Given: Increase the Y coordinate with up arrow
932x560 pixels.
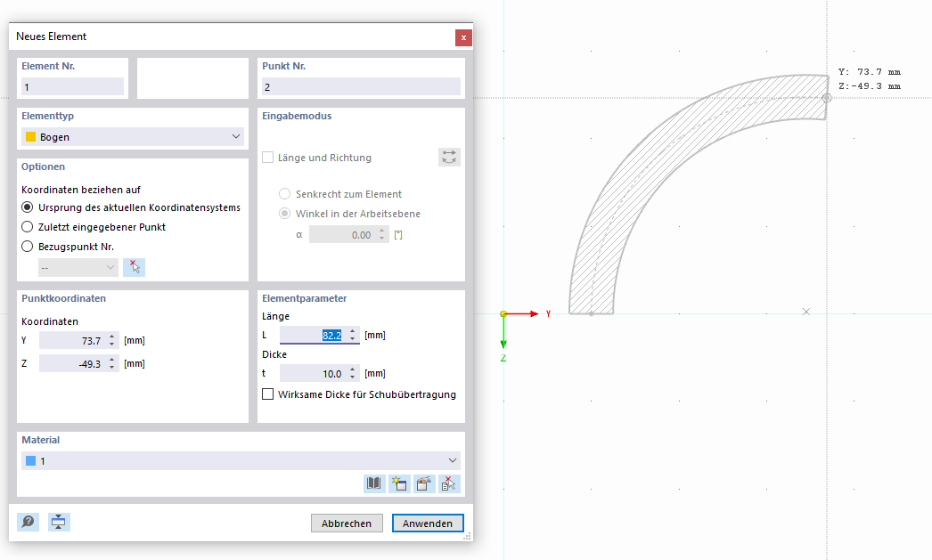Looking at the screenshot, I should [x=111, y=337].
